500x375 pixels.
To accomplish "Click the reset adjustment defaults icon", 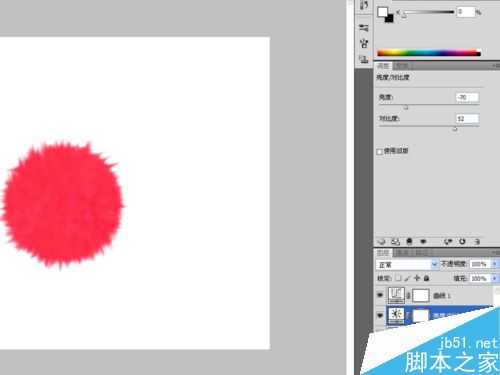I will coord(462,241).
